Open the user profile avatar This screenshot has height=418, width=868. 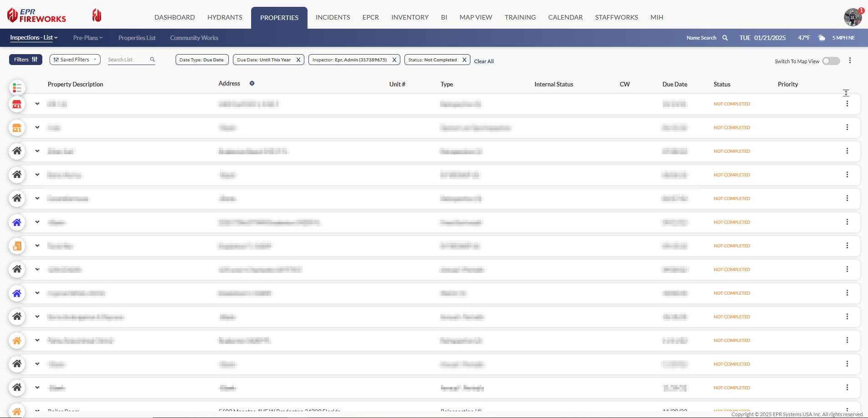(x=852, y=17)
